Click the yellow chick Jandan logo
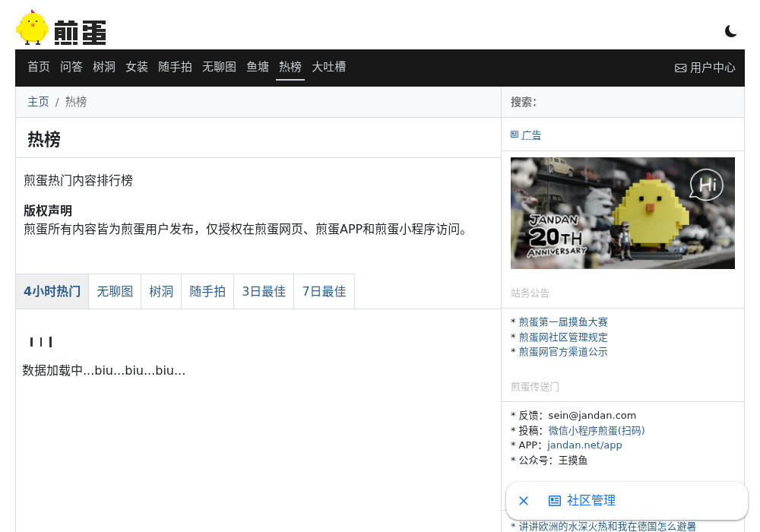 click(x=32, y=27)
